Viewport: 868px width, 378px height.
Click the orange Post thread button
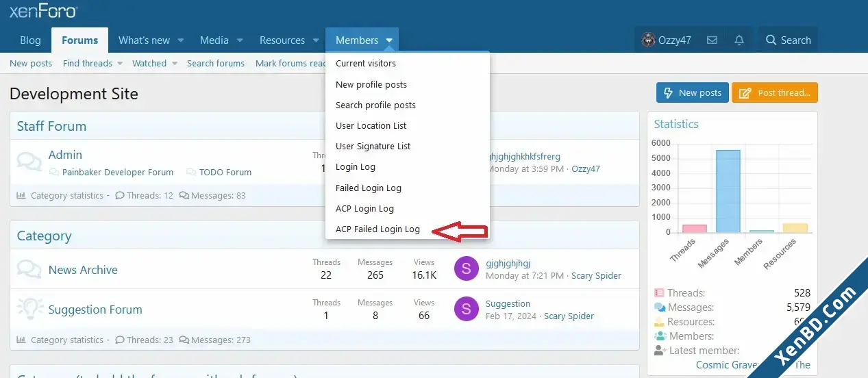[775, 92]
